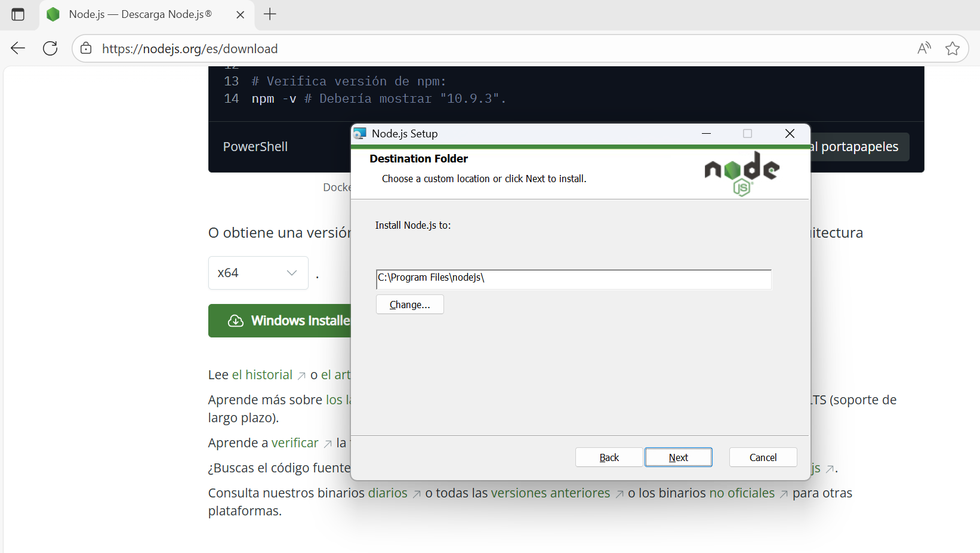
Task: Open a new browser tab
Action: (270, 14)
